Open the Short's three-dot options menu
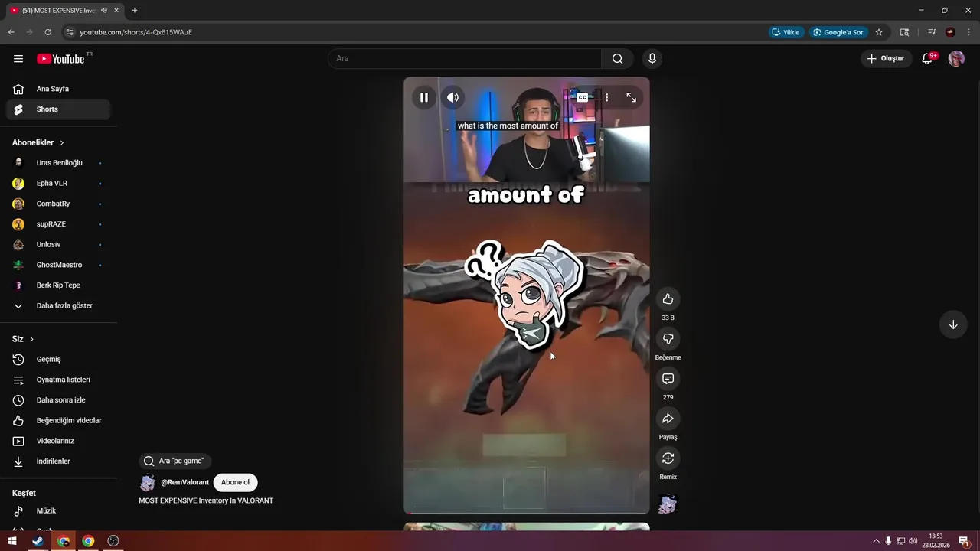The width and height of the screenshot is (980, 551). (x=606, y=97)
